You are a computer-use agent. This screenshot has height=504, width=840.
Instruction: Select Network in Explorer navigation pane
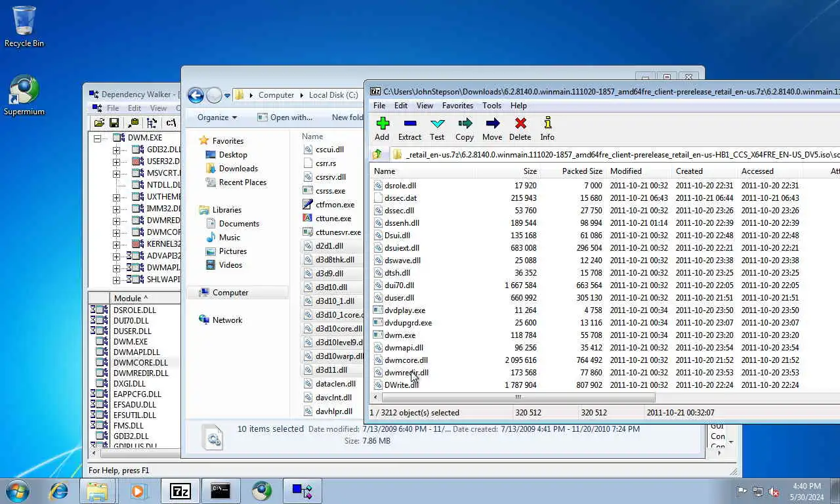(227, 320)
